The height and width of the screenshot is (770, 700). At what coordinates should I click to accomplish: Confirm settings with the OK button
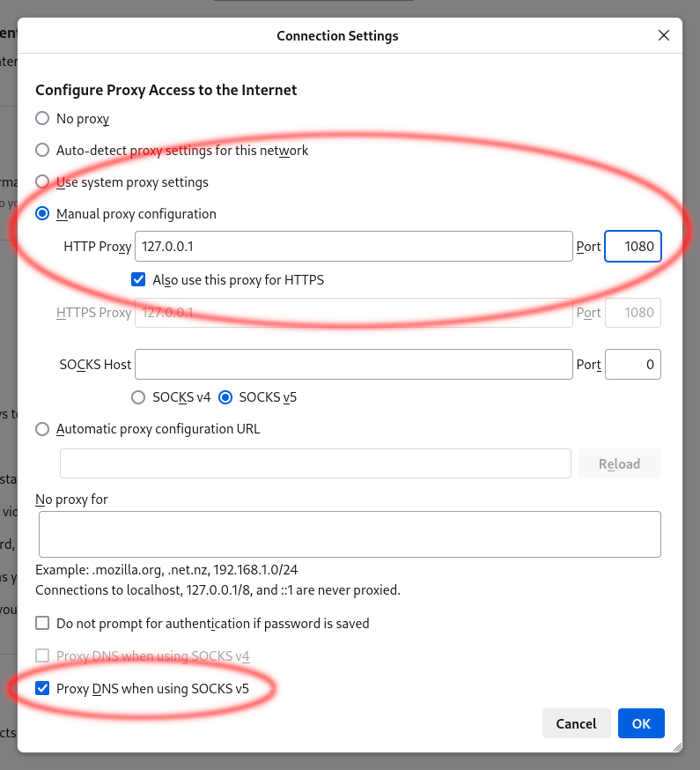pos(641,723)
